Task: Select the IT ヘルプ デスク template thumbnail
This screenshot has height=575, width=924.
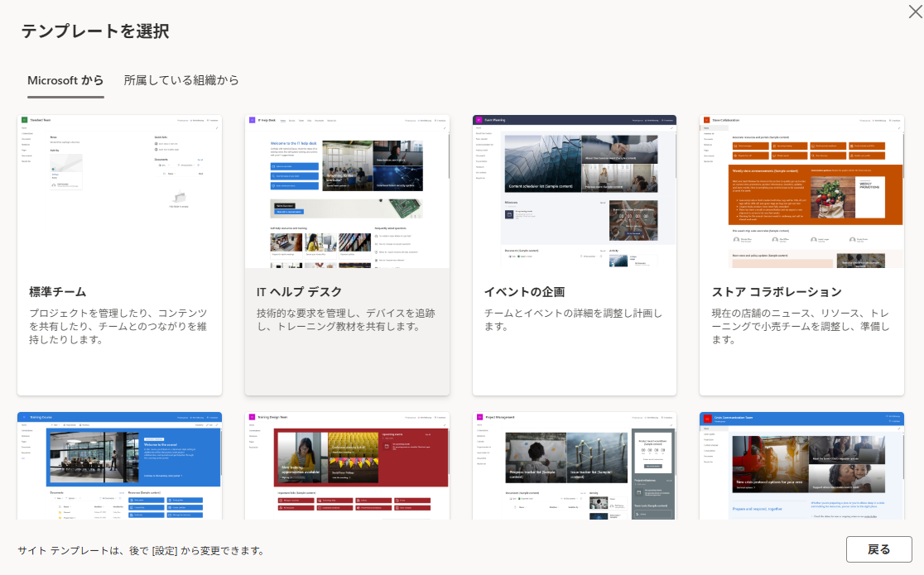Action: [347, 191]
